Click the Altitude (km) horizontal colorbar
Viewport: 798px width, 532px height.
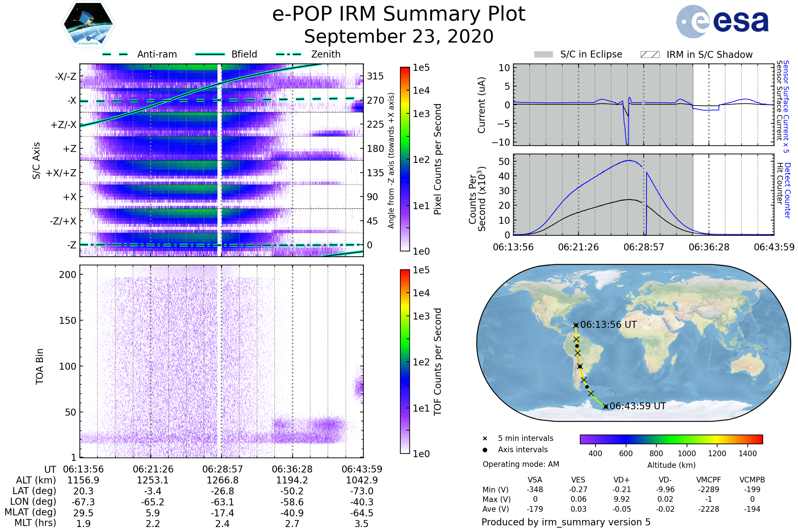click(x=671, y=439)
